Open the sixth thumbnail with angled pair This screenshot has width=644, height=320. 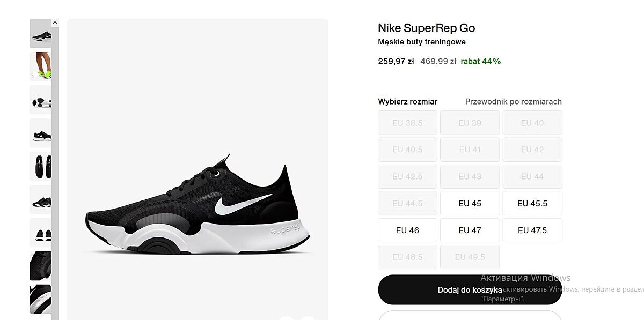[40, 199]
